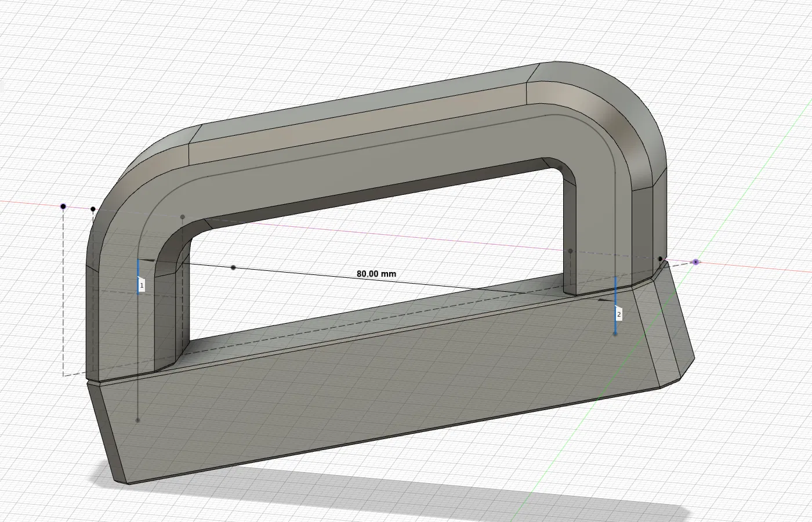The image size is (812, 522).
Task: Select the flag marker labeled 1
Action: [x=142, y=285]
